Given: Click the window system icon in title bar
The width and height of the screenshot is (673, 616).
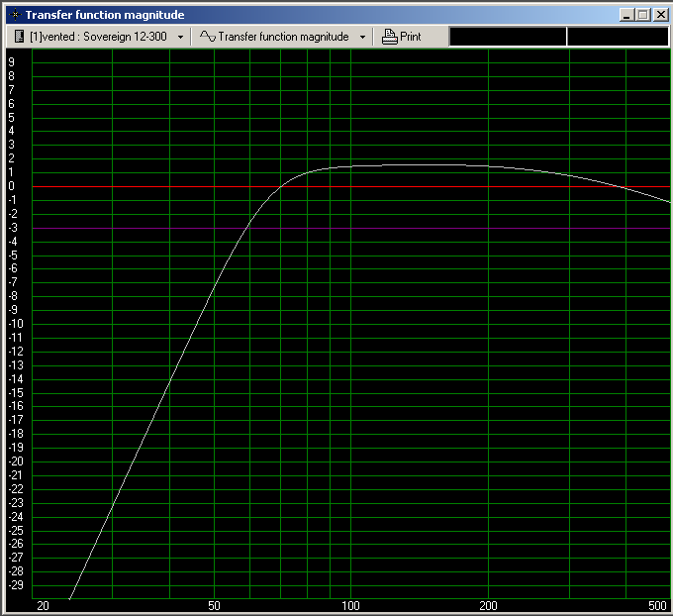Looking at the screenshot, I should (14, 15).
